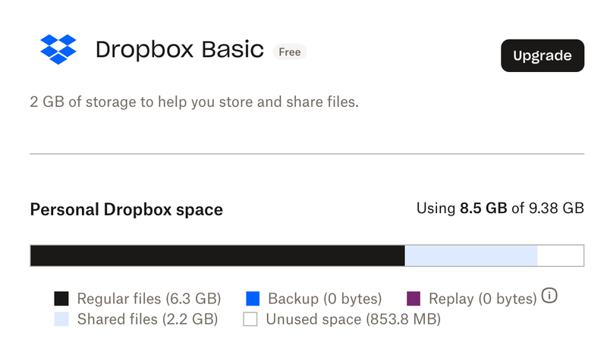Click the Replay (0 bytes) label
Screen dimensions: 607x364
point(483,299)
